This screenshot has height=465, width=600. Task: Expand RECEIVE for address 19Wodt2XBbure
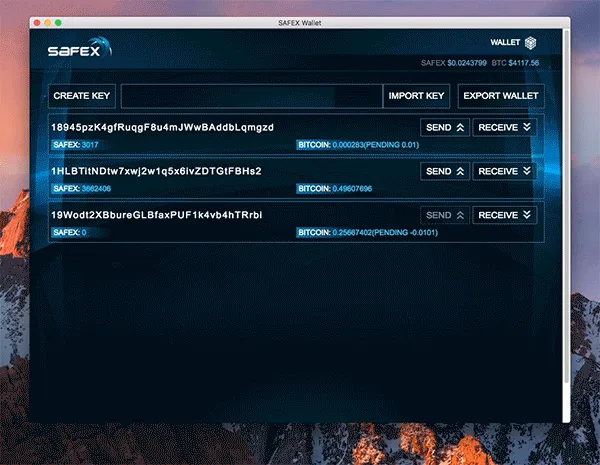504,215
